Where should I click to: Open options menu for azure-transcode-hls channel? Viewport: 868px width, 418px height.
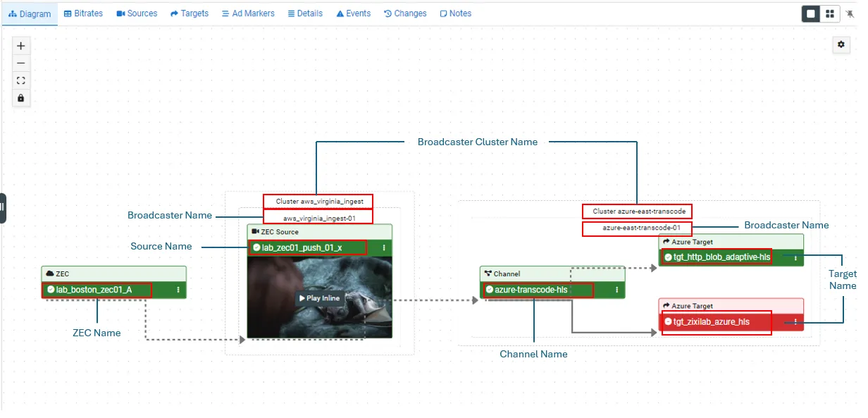(617, 290)
